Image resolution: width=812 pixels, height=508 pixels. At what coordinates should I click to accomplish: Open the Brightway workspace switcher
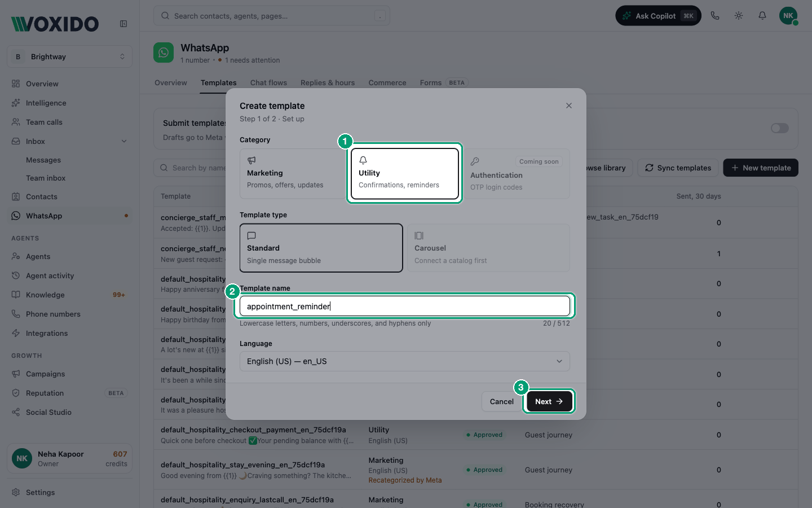tap(70, 56)
